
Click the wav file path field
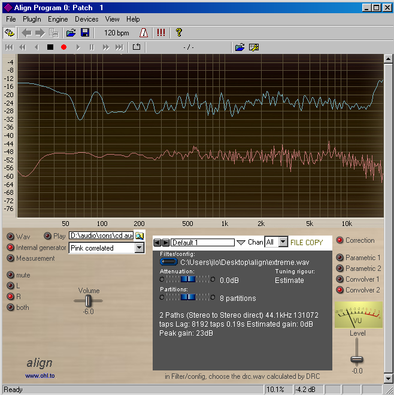click(x=101, y=236)
